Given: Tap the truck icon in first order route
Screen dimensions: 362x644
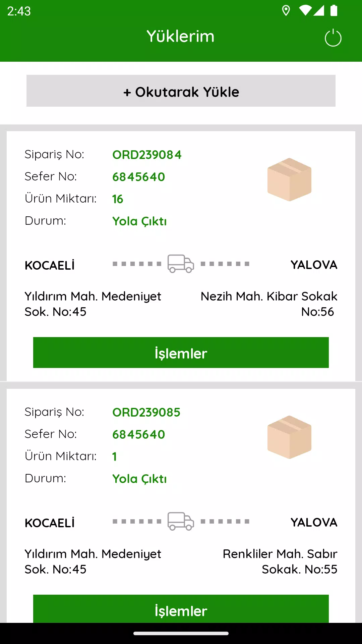Looking at the screenshot, I should (181, 264).
